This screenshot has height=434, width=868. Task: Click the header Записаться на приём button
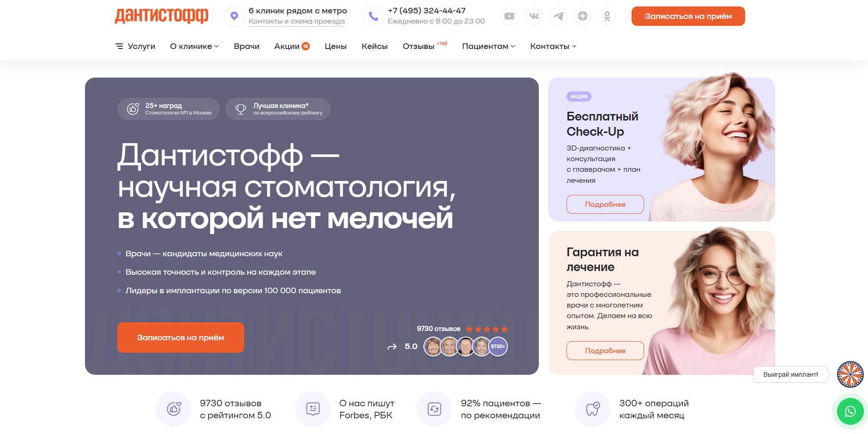[688, 16]
